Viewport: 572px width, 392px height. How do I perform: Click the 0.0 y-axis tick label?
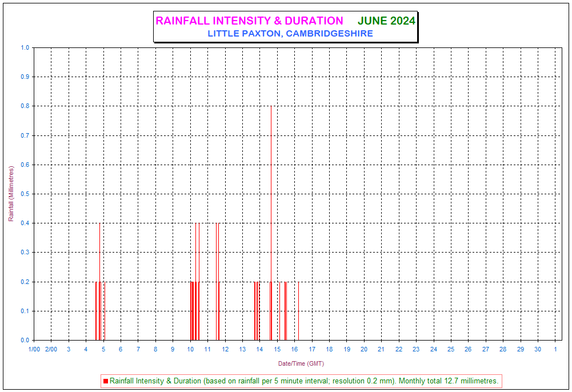[25, 340]
